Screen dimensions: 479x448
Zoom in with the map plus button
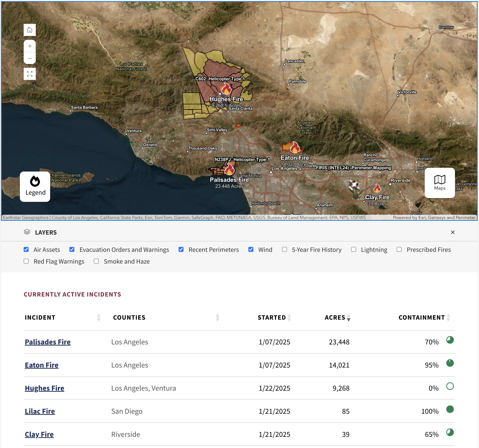click(x=30, y=46)
